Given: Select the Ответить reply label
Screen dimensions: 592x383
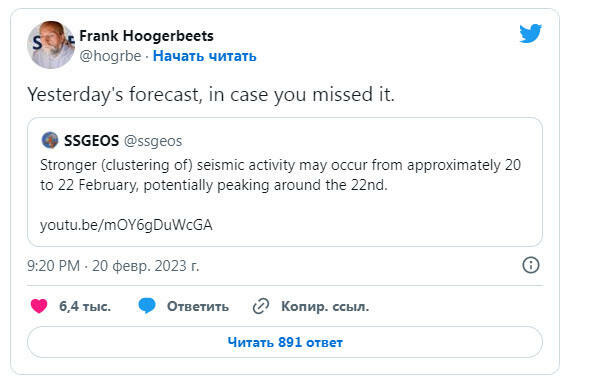Looking at the screenshot, I should point(198,306).
